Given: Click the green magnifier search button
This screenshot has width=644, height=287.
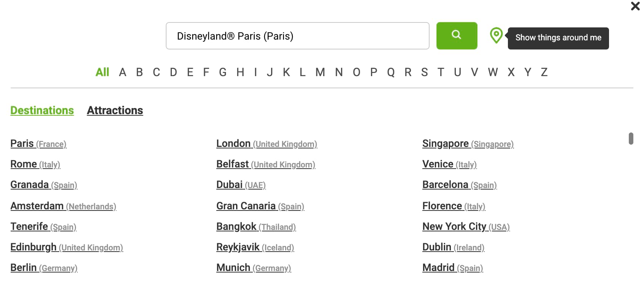Looking at the screenshot, I should point(457,36).
